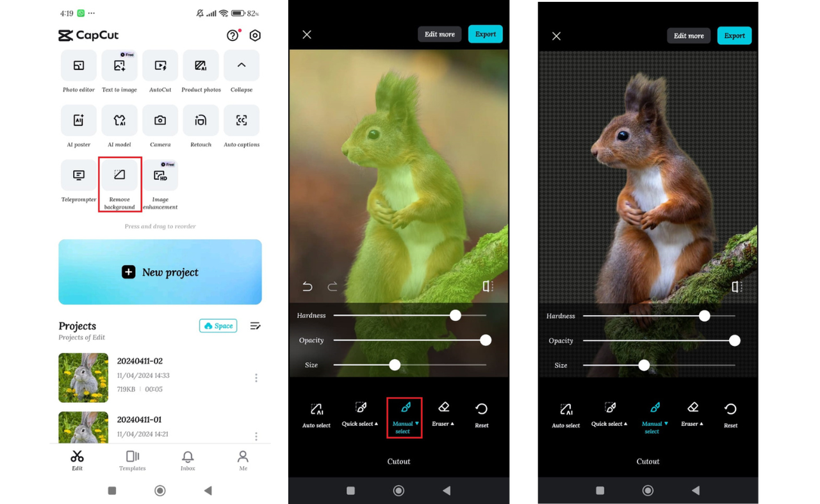Click the CapCut logo
This screenshot has width=820, height=504.
pos(88,35)
